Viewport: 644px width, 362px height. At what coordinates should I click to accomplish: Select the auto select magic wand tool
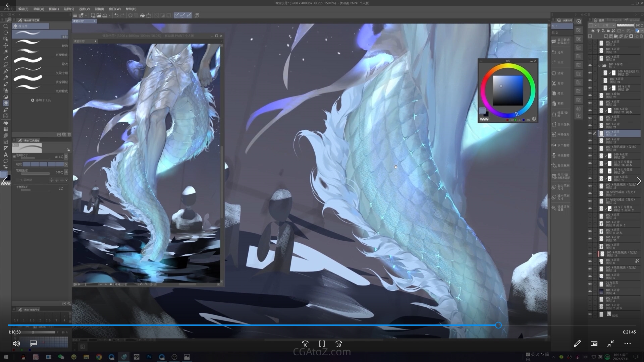coord(6,52)
